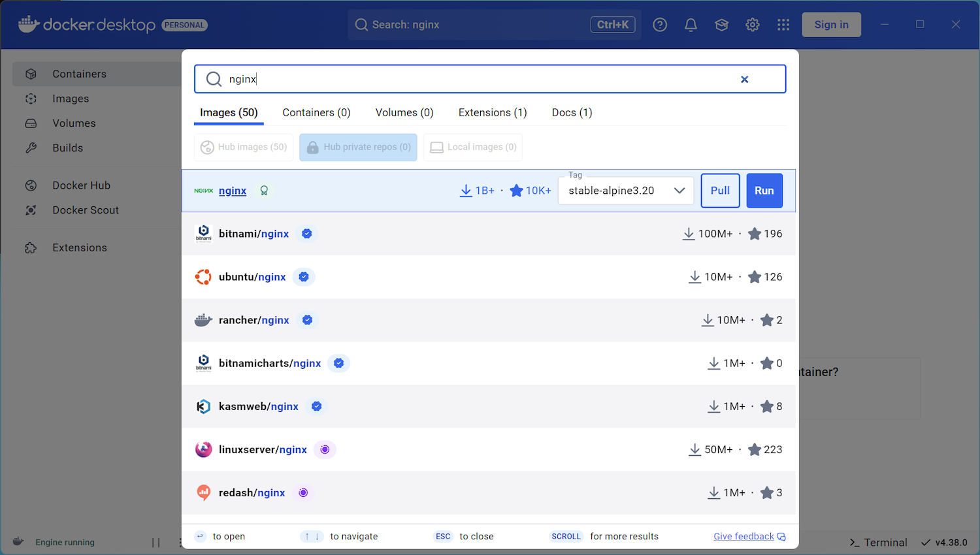Click the top Search: nginx bar
The image size is (980, 555).
(x=495, y=25)
